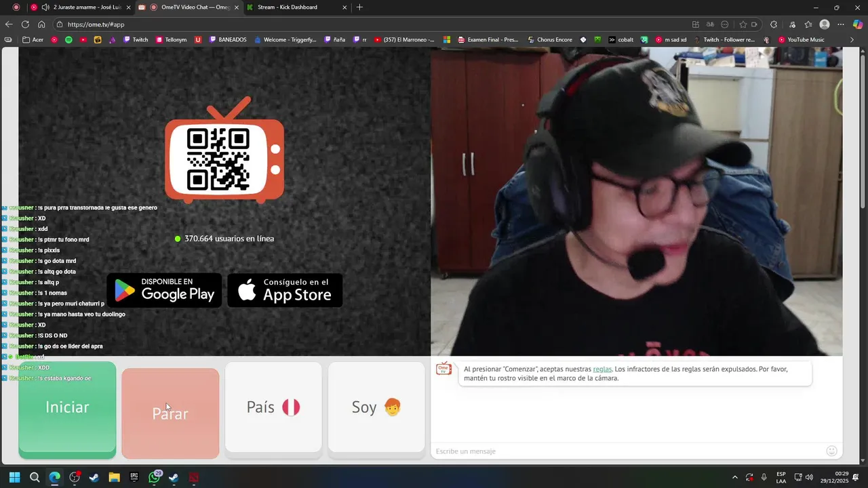Open WhatsApp from the taskbar
The width and height of the screenshot is (868, 488).
point(154,477)
